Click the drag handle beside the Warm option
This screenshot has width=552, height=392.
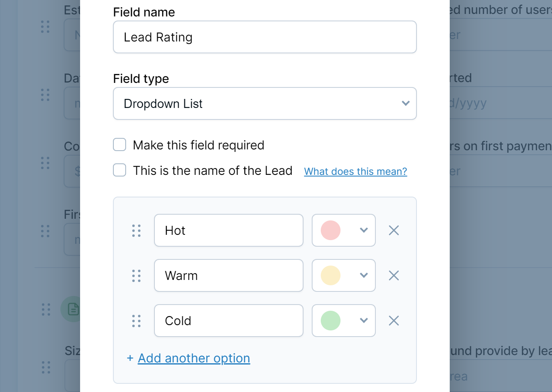point(136,275)
